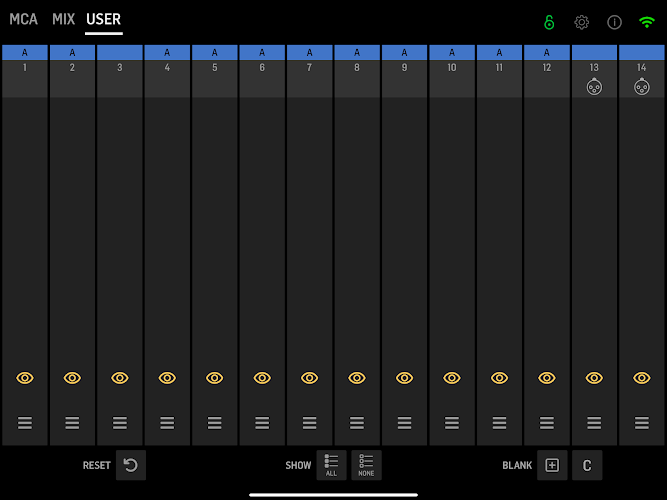Click the C button beside Blank
The width and height of the screenshot is (667, 500).
pyautogui.click(x=587, y=465)
